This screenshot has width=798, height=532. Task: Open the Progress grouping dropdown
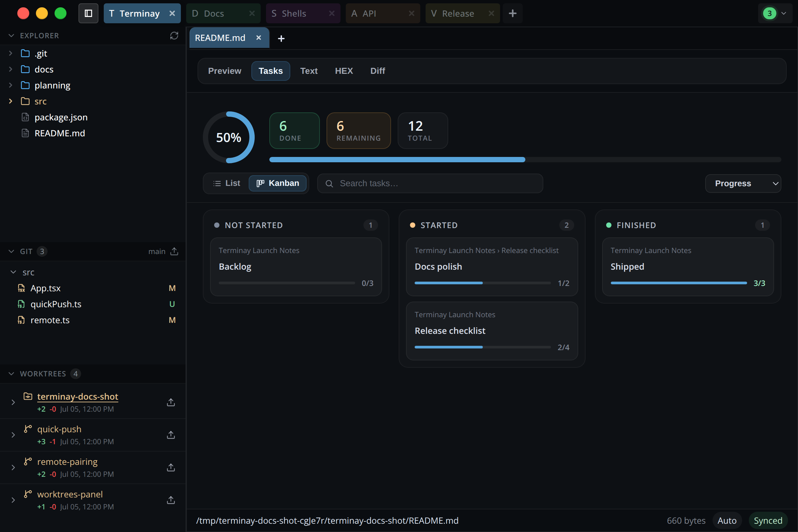tap(743, 183)
